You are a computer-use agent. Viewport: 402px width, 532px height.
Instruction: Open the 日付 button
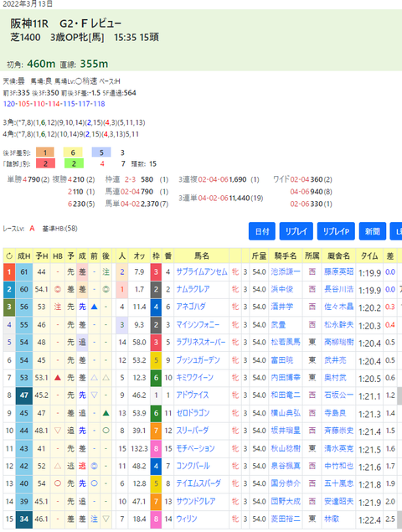262,231
